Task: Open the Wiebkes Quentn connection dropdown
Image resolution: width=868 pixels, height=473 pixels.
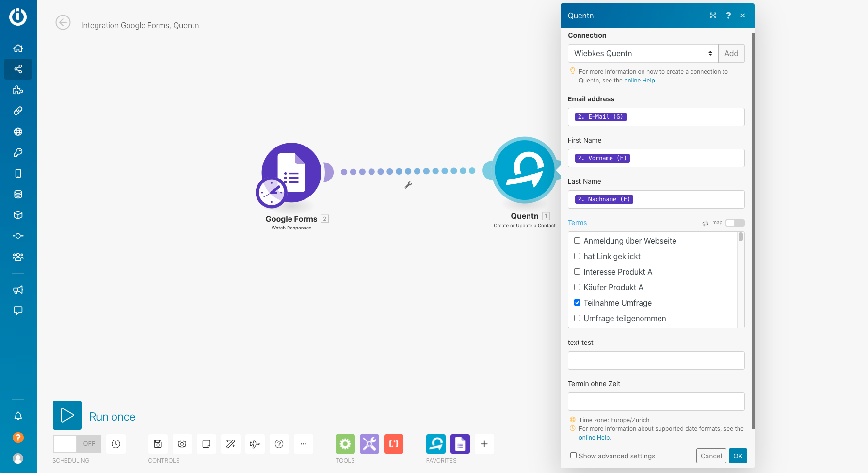Action: tap(643, 53)
